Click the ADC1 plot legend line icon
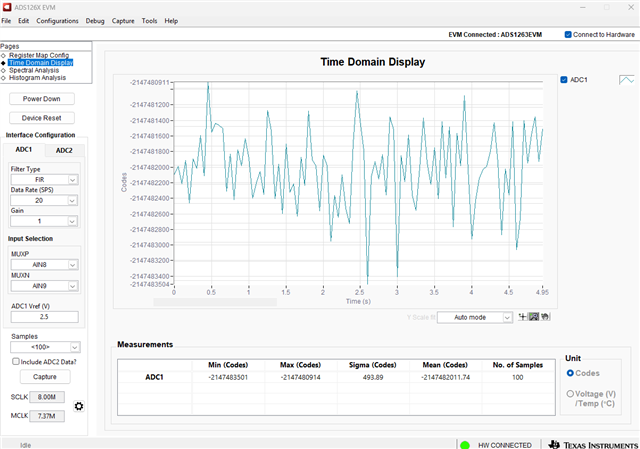This screenshot has width=640, height=449. (627, 80)
